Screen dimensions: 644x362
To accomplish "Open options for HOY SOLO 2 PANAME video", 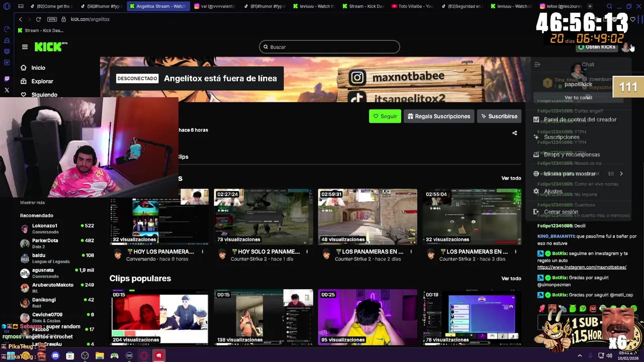I will pos(307,251).
